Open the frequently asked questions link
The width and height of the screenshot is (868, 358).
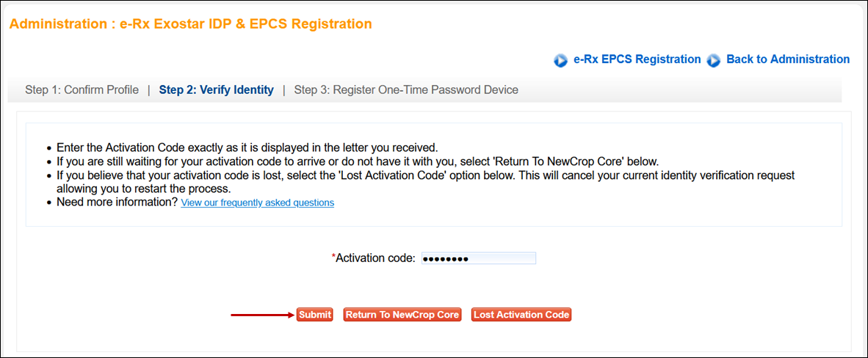257,202
